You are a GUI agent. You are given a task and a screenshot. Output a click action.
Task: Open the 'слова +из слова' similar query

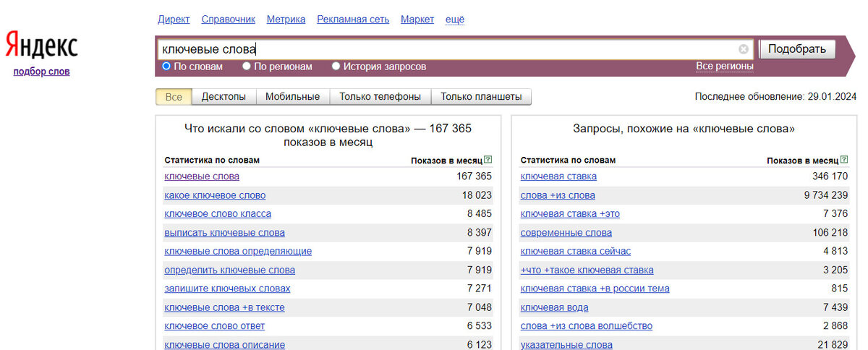pyautogui.click(x=558, y=195)
